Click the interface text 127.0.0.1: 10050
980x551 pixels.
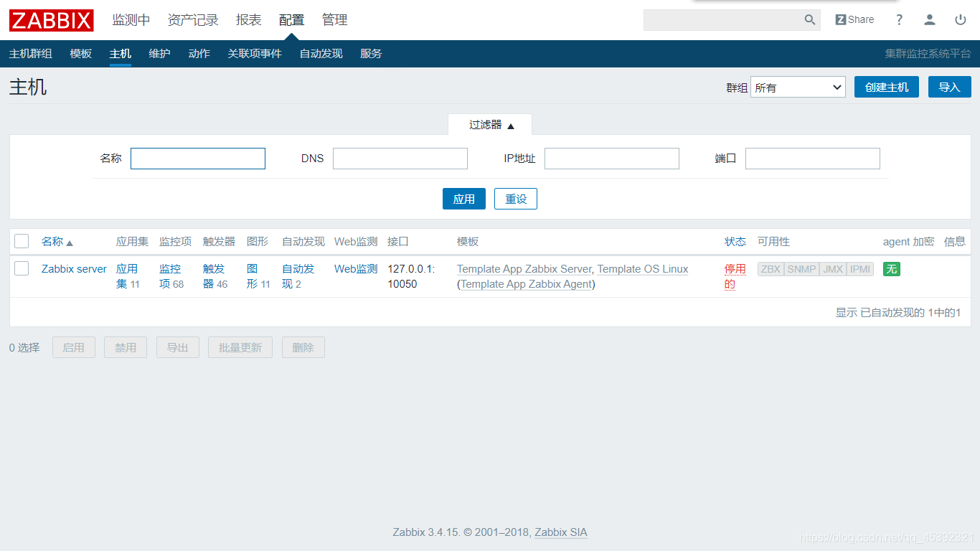tap(412, 276)
